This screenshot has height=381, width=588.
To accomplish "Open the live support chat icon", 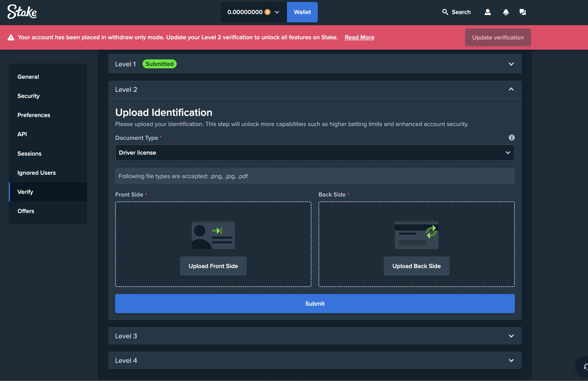I will 523,12.
